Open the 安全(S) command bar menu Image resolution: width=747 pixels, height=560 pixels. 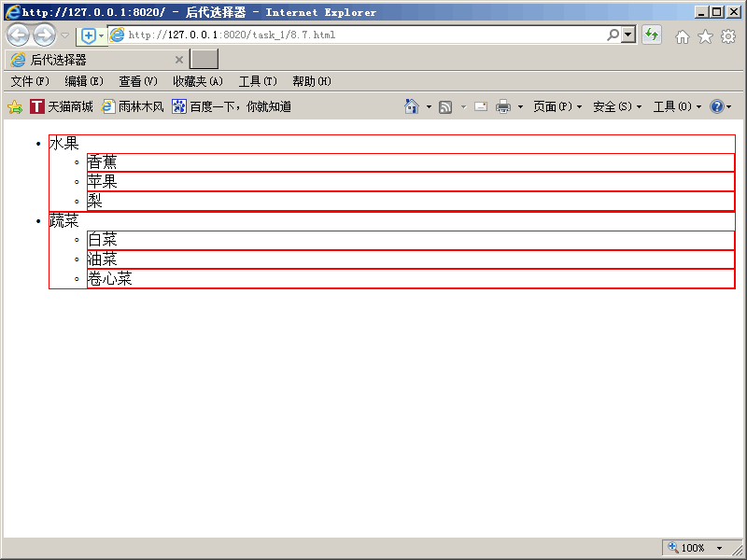617,106
